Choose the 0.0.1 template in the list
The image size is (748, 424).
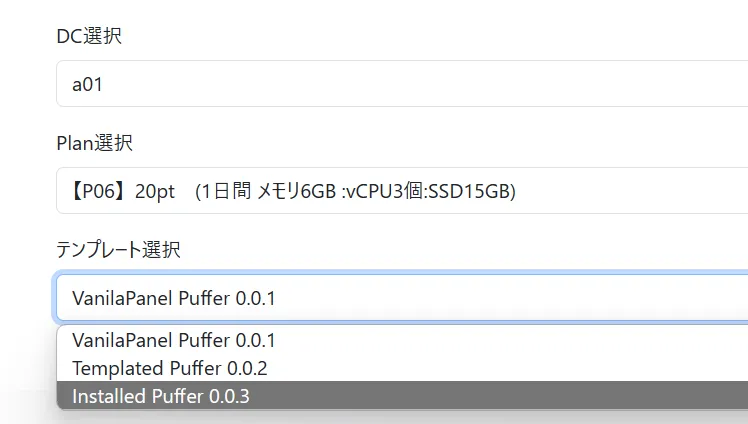[174, 340]
